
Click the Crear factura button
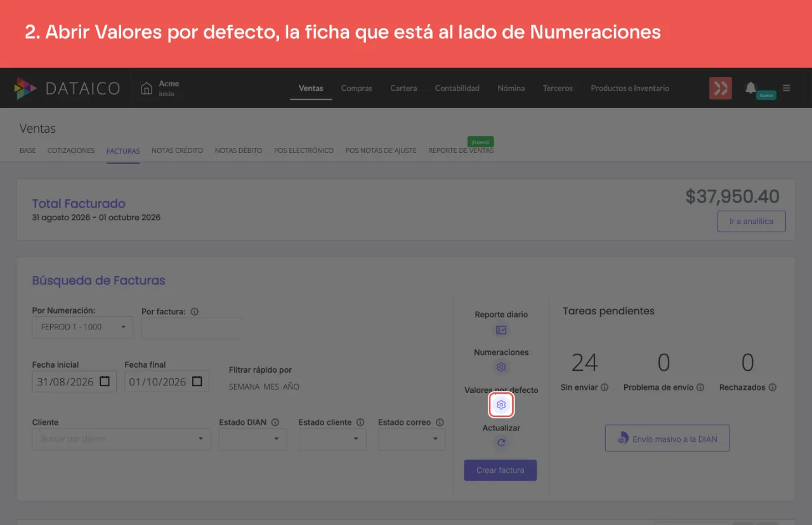[501, 470]
